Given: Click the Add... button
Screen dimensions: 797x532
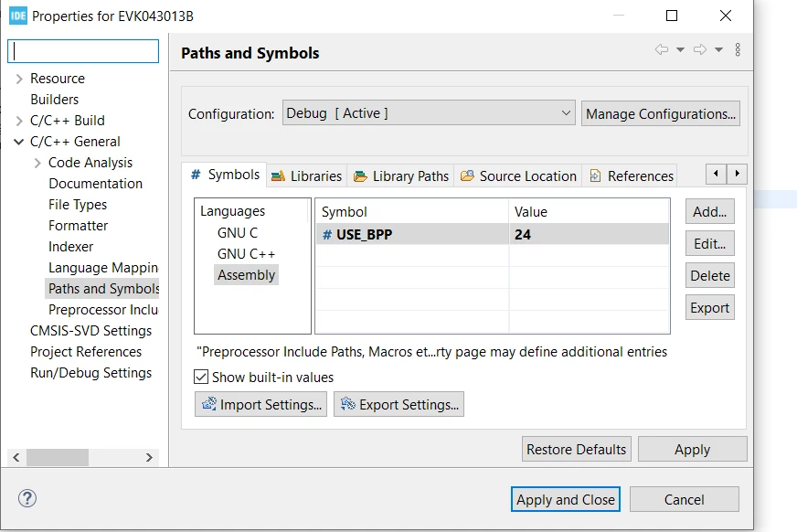Looking at the screenshot, I should (710, 211).
